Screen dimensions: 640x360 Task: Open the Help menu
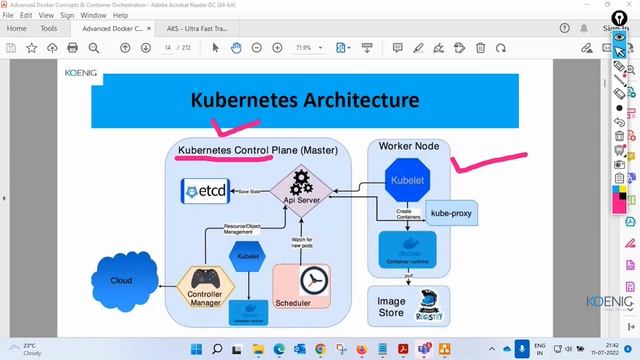[x=120, y=16]
